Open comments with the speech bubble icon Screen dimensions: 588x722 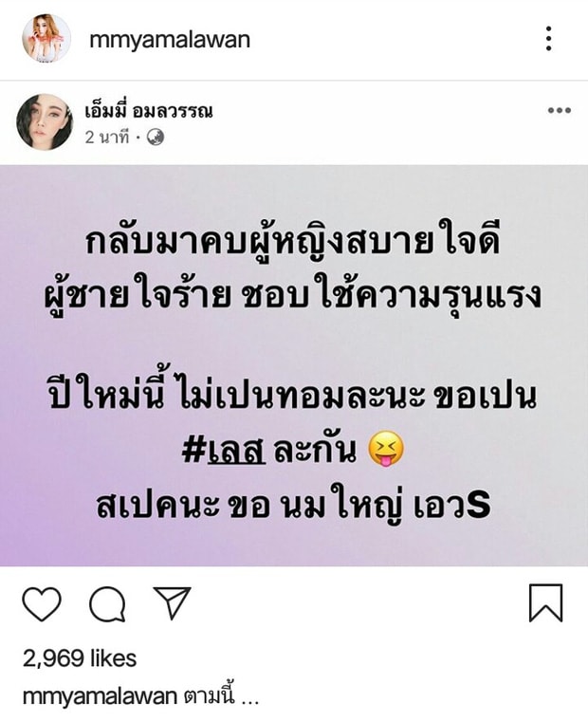tap(107, 604)
